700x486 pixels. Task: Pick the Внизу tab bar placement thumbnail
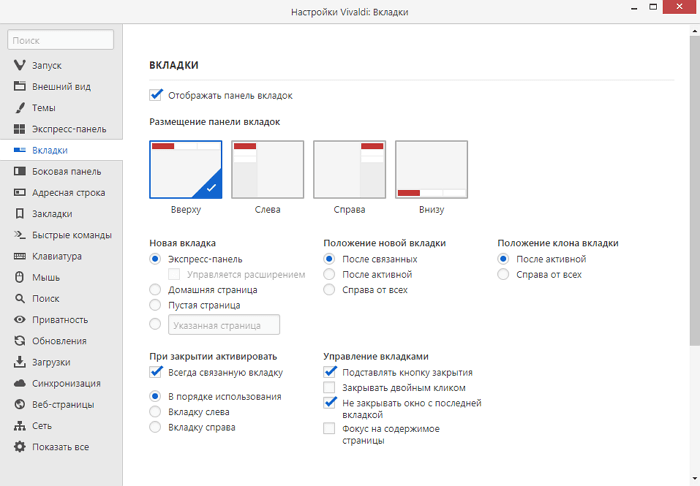431,170
